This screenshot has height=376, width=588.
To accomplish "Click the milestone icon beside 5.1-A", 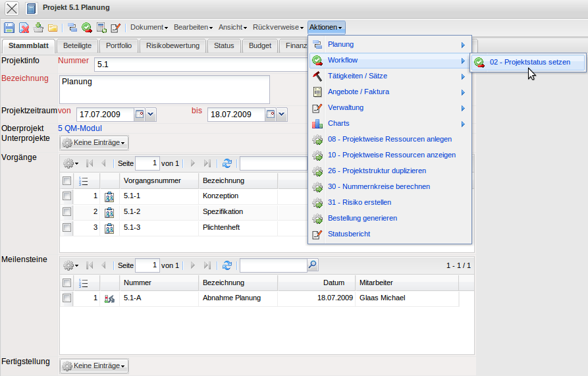I will click(110, 298).
